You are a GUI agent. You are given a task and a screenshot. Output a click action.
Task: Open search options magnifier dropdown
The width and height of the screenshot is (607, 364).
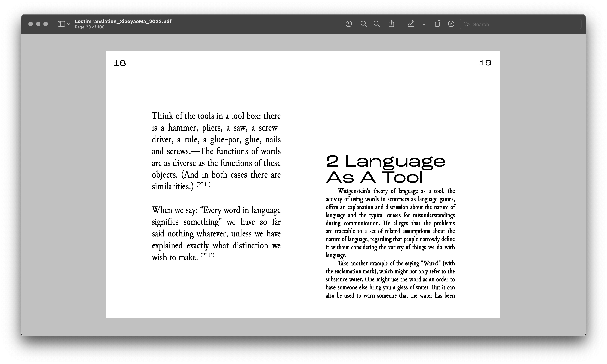(467, 24)
